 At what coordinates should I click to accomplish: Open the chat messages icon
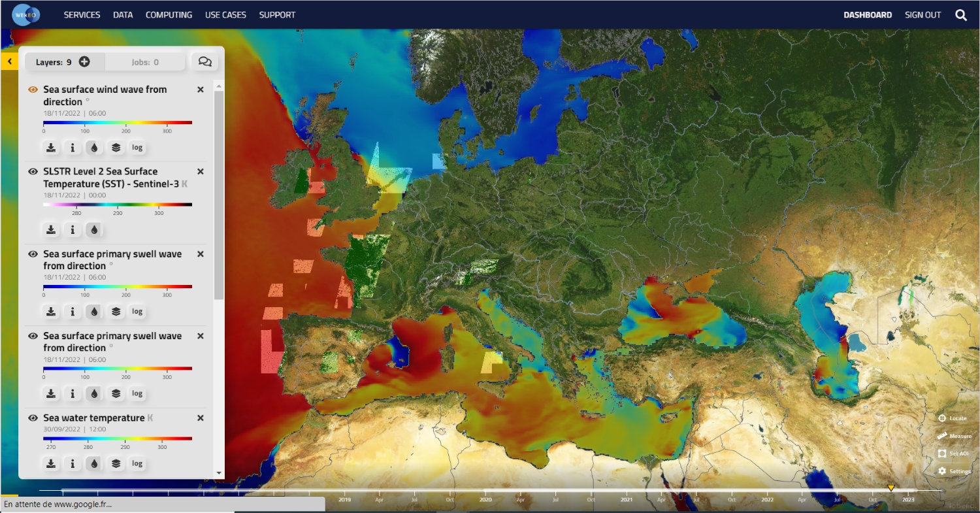[205, 62]
